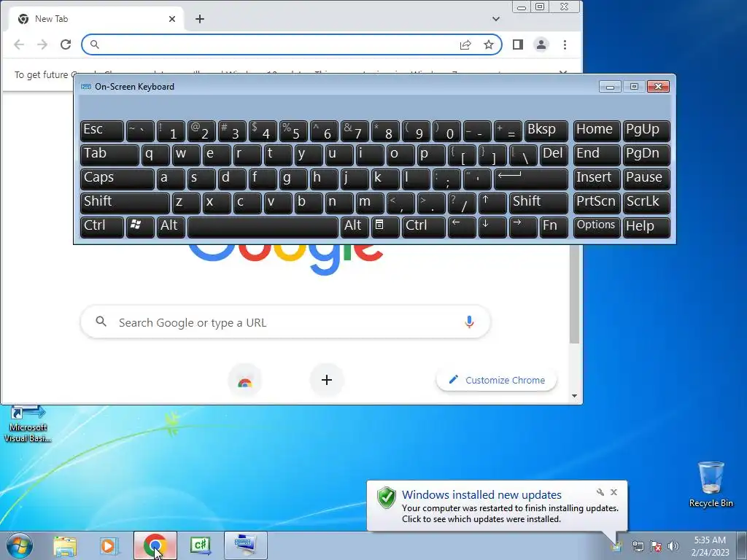Open the Action Center flag icon

tap(656, 546)
